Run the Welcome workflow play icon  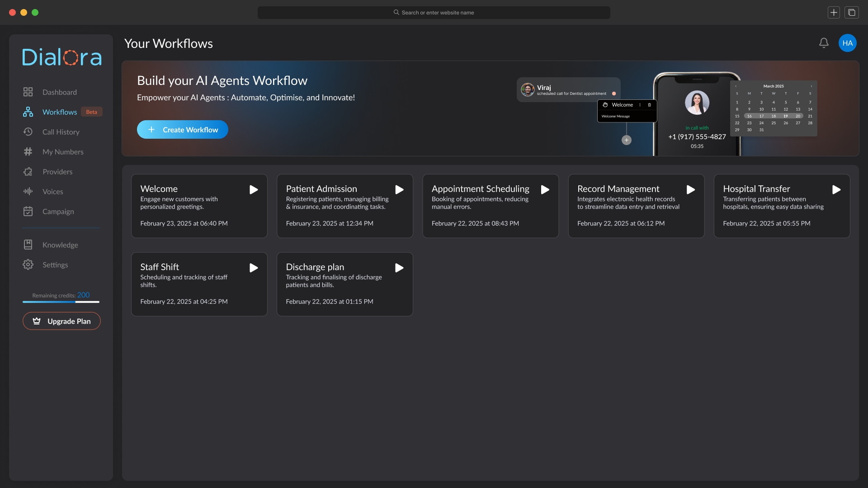coord(254,190)
